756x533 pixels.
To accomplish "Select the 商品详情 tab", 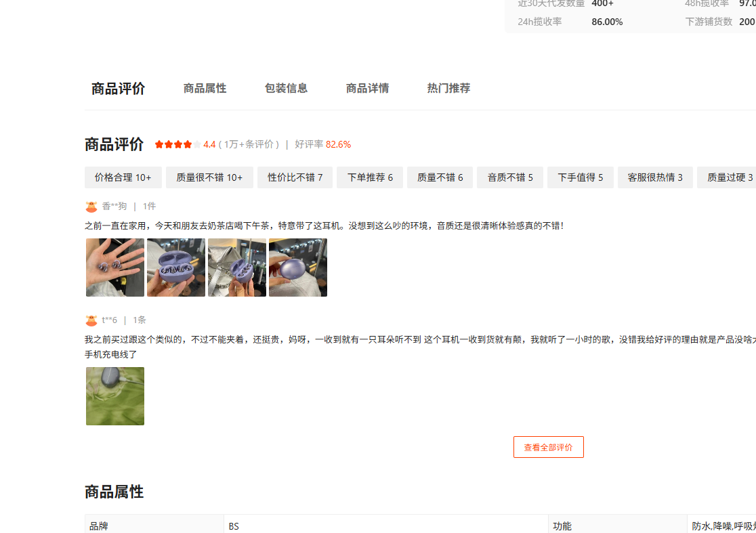I will pos(367,88).
